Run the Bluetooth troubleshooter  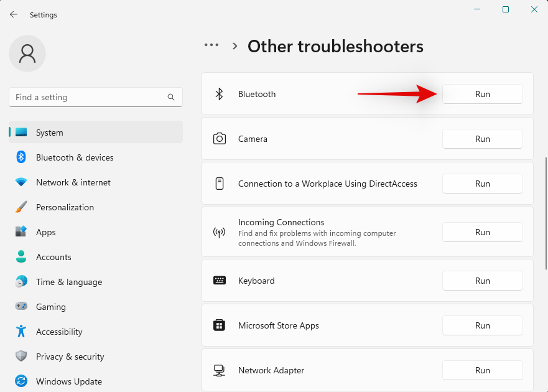(482, 94)
